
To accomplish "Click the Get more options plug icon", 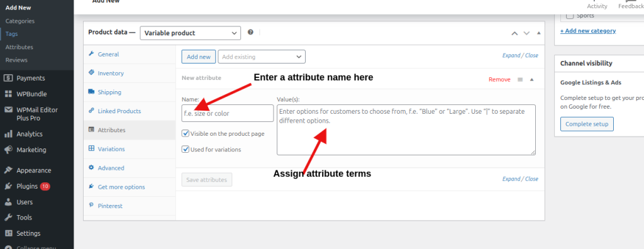I will click(x=91, y=187).
